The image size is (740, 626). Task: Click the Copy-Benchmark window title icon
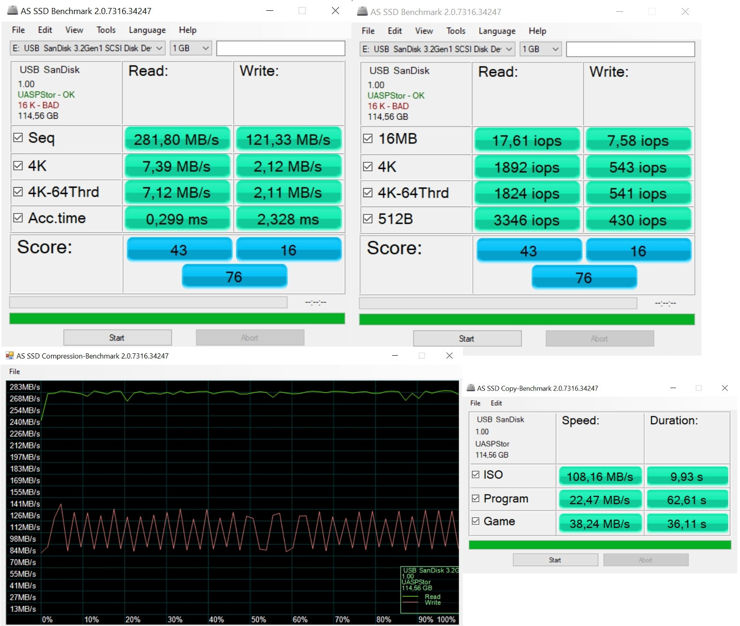click(471, 388)
